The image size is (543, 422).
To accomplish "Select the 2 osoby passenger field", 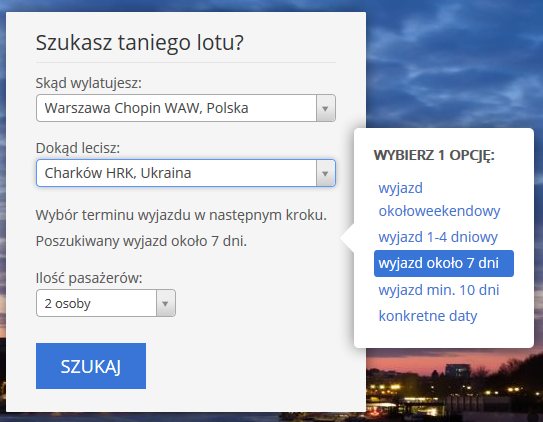I will point(106,303).
